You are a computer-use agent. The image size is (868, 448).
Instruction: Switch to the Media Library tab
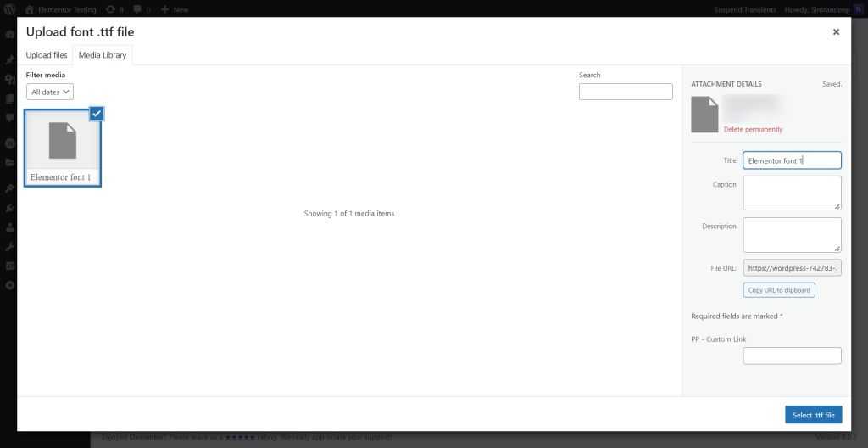point(103,55)
